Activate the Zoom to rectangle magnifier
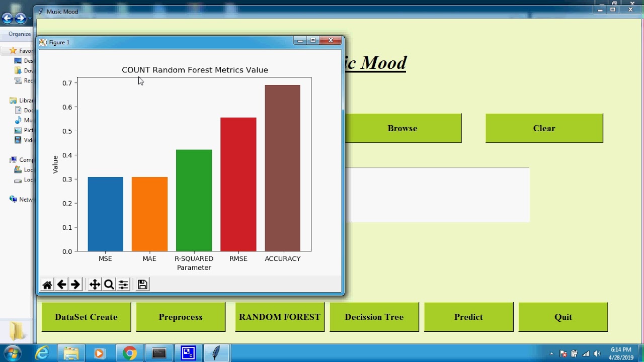The width and height of the screenshot is (644, 362). [109, 285]
